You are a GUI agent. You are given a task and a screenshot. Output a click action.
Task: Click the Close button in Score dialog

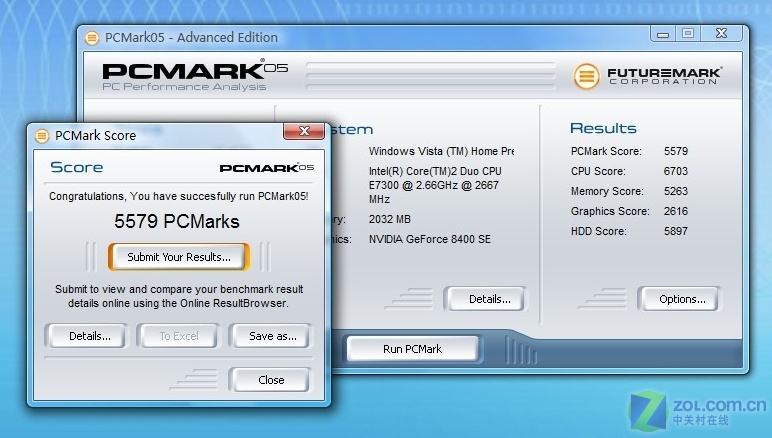(270, 380)
